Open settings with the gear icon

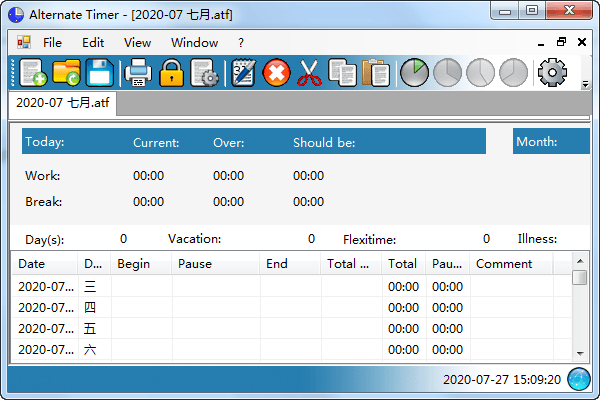tap(552, 73)
